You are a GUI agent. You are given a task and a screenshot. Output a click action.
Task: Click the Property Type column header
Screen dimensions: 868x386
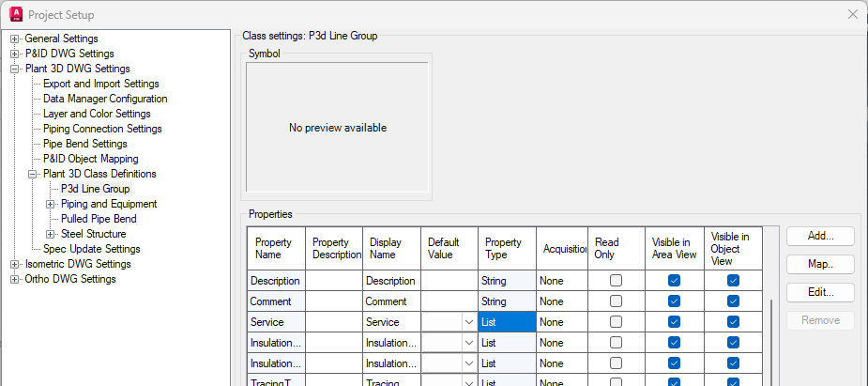coord(507,248)
